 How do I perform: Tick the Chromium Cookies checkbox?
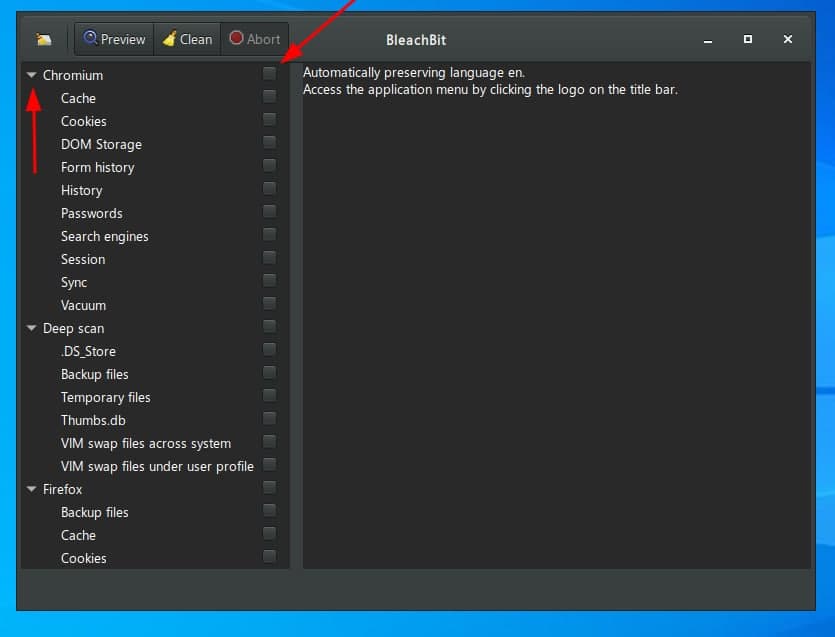click(x=269, y=120)
